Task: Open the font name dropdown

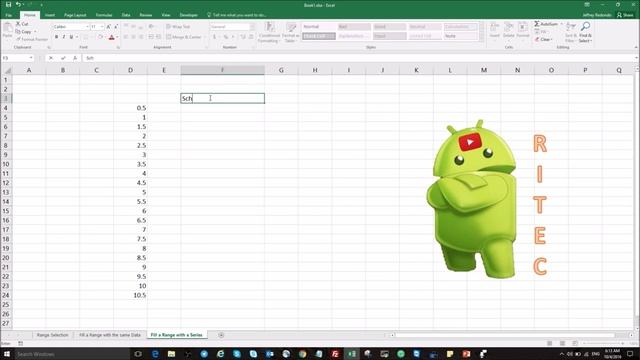Action: 87,27
